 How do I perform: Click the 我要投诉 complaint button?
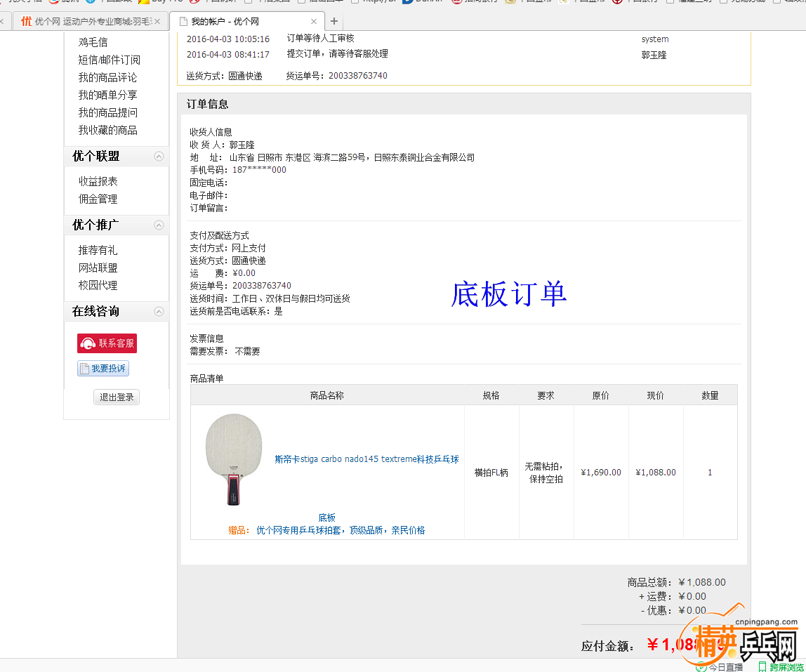pyautogui.click(x=103, y=369)
